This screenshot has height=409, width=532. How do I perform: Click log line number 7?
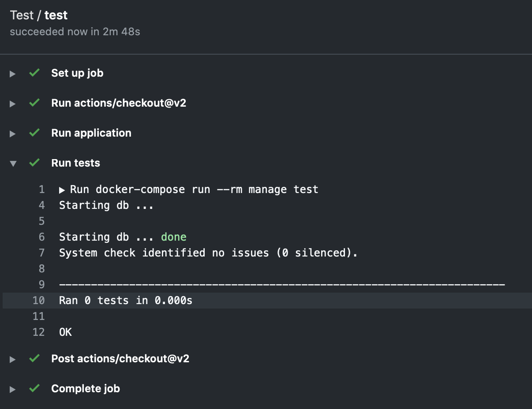[41, 253]
